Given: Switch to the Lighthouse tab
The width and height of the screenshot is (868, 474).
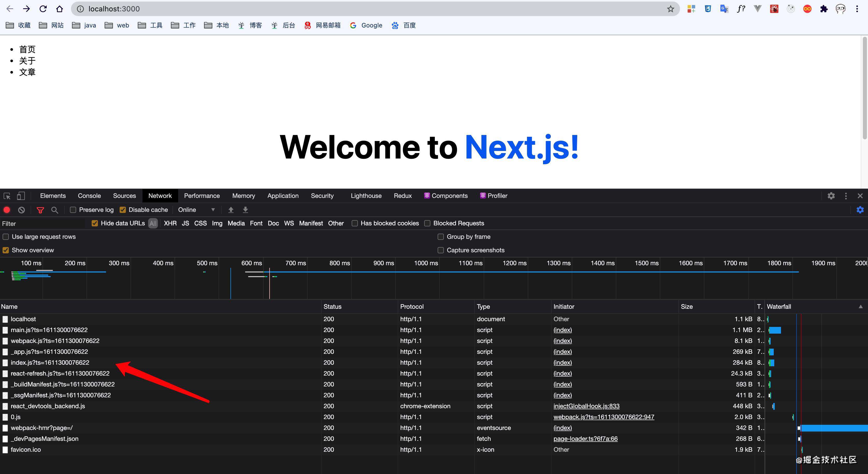Looking at the screenshot, I should coord(366,196).
